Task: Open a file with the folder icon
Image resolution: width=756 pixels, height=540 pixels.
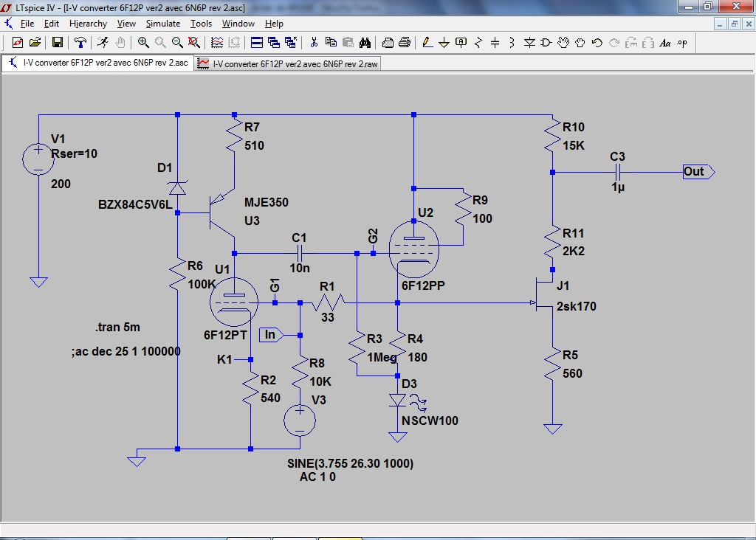Action: (x=35, y=43)
